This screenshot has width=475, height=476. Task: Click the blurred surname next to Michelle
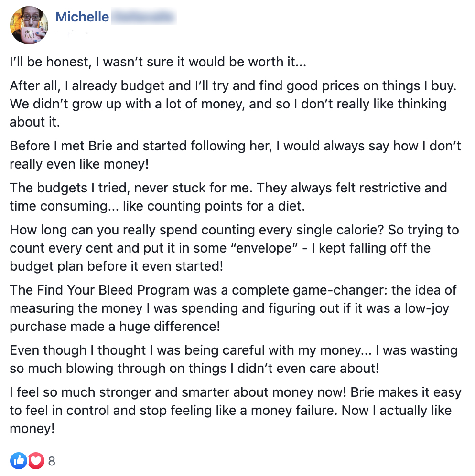144,17
